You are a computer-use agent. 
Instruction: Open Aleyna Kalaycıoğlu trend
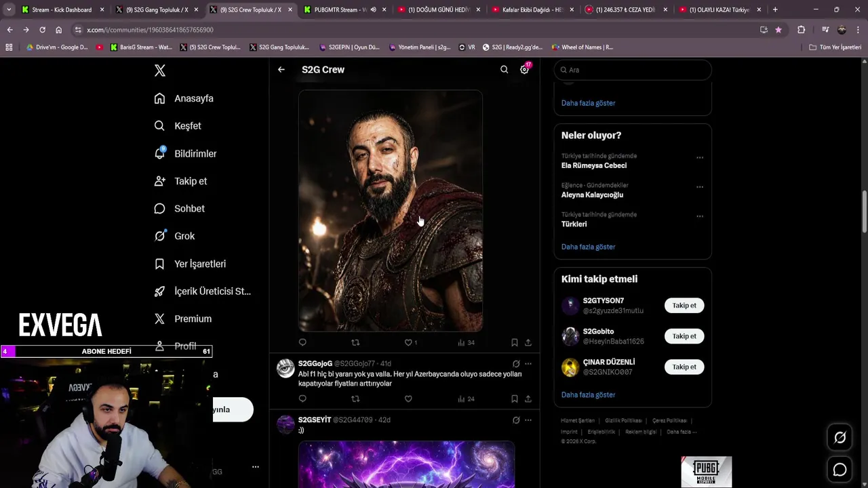click(x=592, y=195)
